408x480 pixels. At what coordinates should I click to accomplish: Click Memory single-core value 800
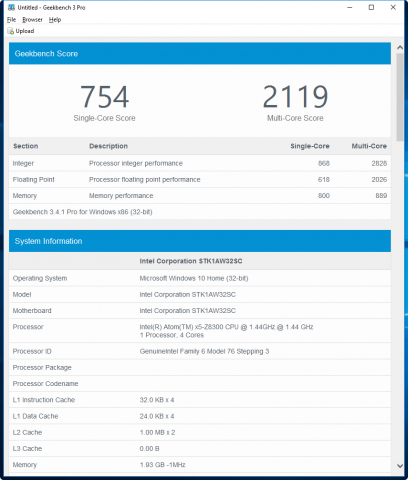(324, 196)
